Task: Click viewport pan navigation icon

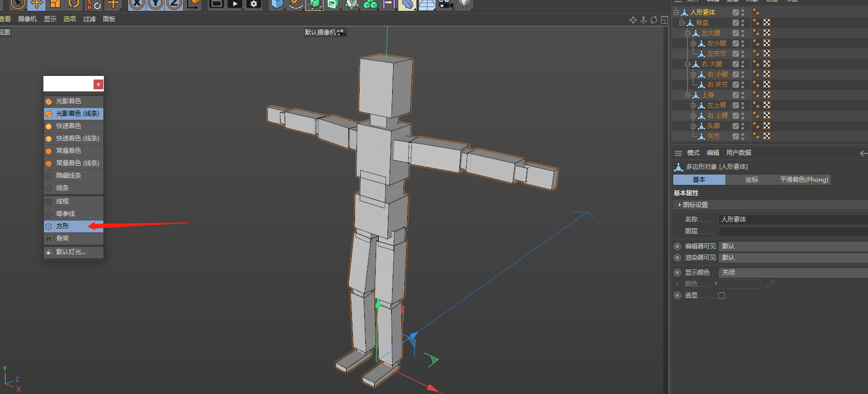Action: (633, 20)
